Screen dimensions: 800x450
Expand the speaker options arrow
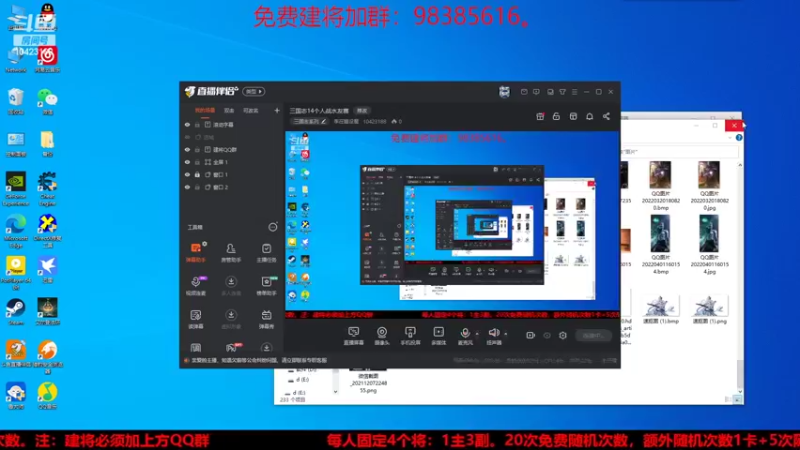[x=506, y=334]
